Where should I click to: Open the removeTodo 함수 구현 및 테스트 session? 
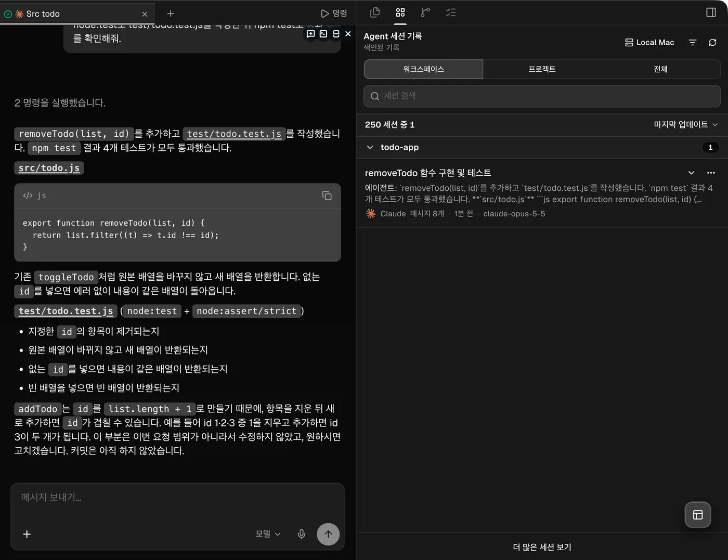click(x=427, y=173)
